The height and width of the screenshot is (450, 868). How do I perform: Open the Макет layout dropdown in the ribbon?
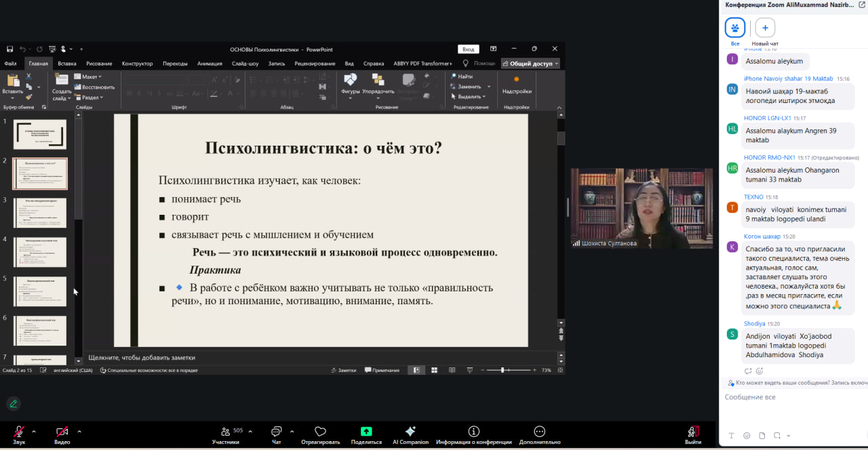pyautogui.click(x=91, y=77)
